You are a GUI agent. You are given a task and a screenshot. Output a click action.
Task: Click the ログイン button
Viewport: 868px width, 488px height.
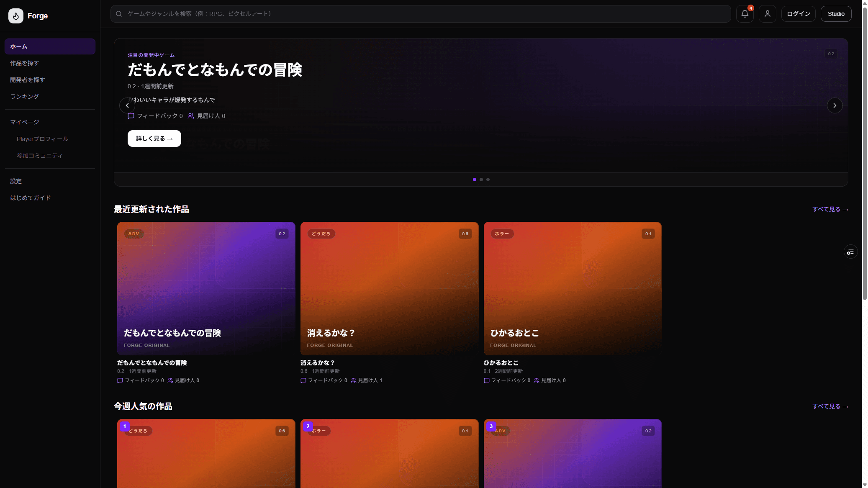pos(799,14)
